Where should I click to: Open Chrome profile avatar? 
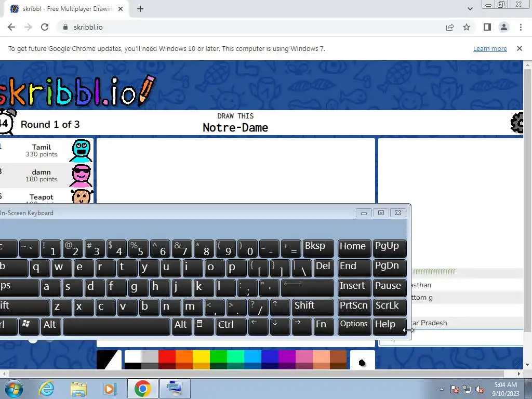point(504,27)
